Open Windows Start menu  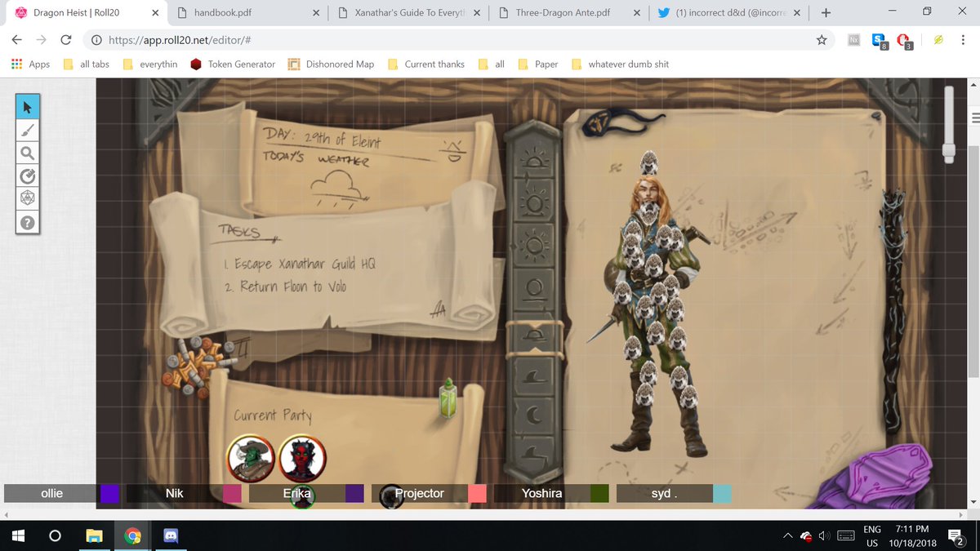coord(19,536)
